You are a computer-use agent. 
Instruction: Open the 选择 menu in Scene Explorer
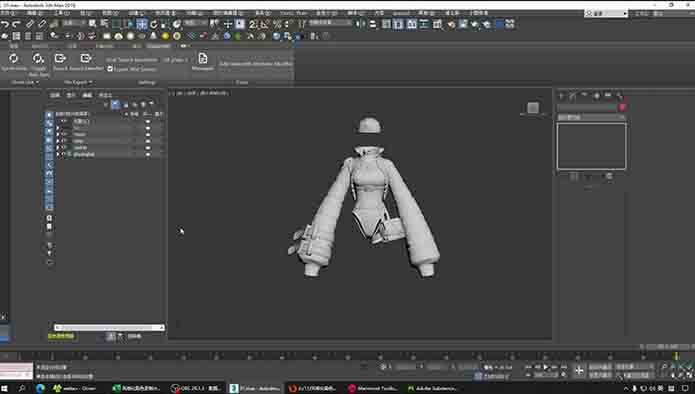[54, 95]
